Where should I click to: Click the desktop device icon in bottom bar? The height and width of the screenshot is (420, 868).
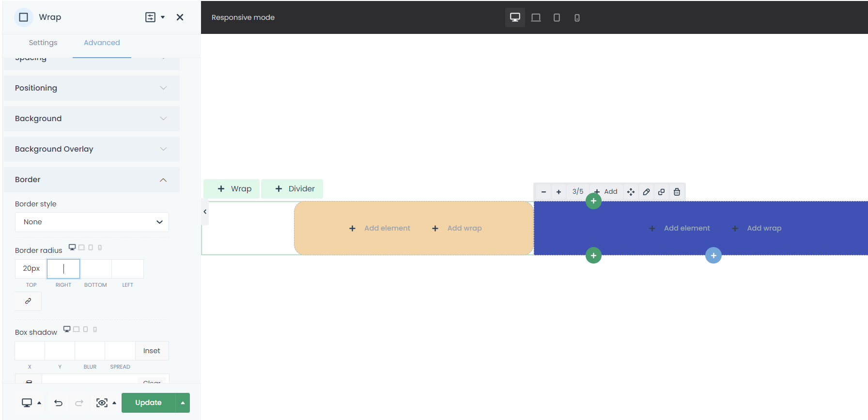27,403
